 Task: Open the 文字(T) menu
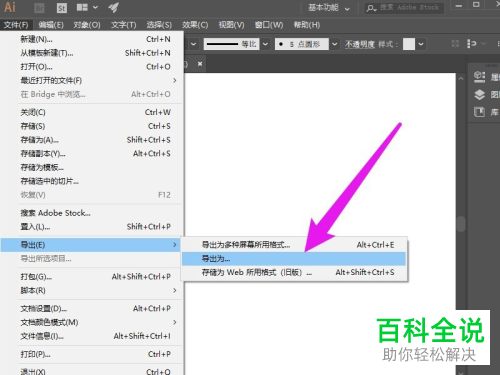[124, 25]
